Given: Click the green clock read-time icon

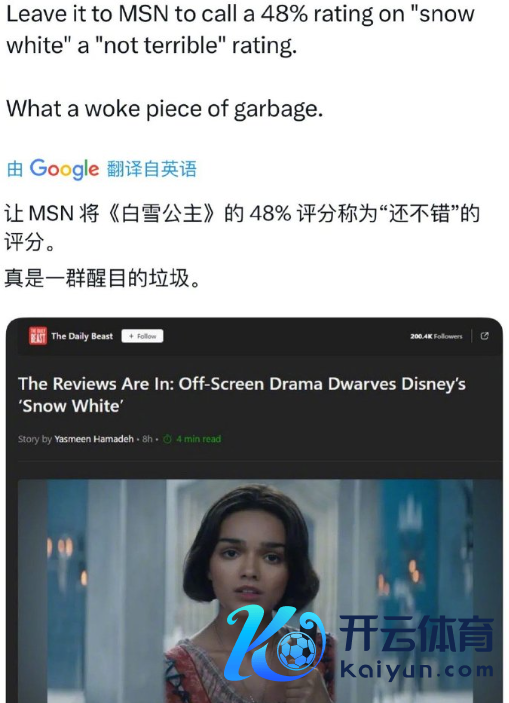Looking at the screenshot, I should (x=167, y=439).
